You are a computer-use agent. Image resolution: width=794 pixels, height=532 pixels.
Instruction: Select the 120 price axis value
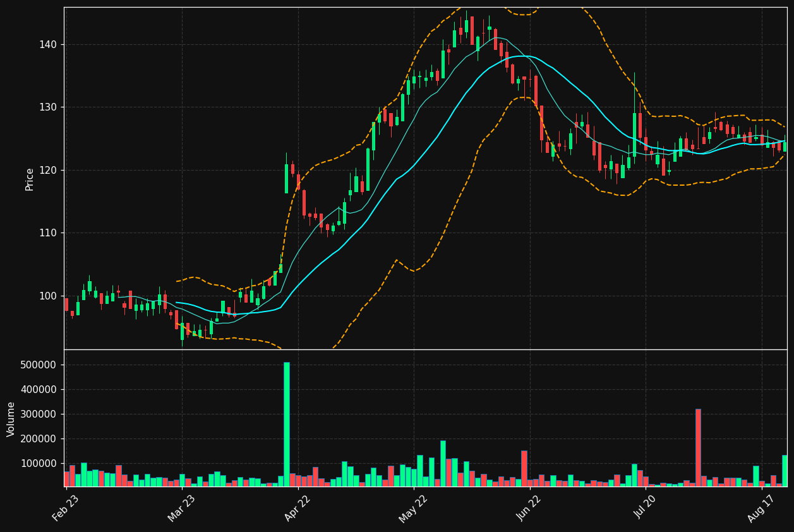tap(48, 171)
